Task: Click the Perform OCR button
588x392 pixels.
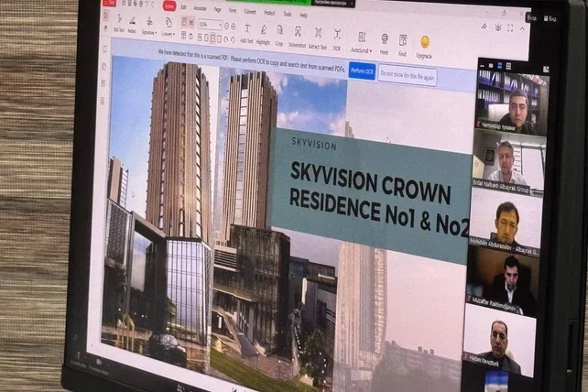Action: [362, 71]
